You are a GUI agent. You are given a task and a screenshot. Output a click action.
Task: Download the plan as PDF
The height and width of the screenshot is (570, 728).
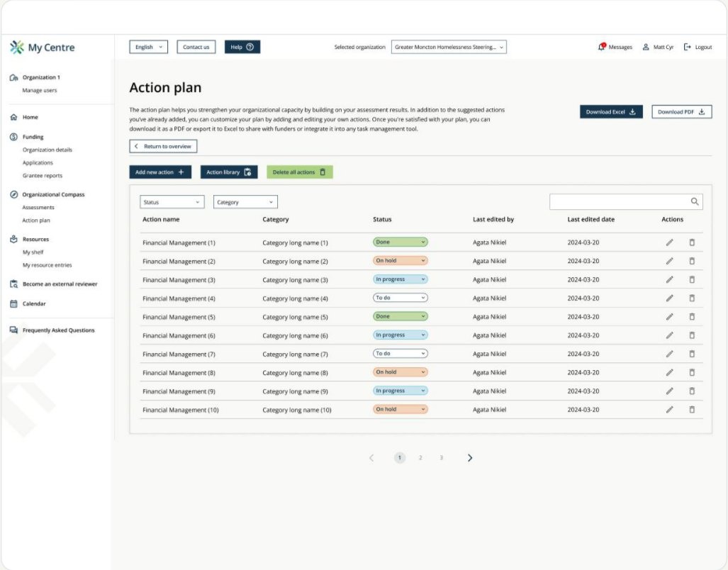click(x=682, y=112)
